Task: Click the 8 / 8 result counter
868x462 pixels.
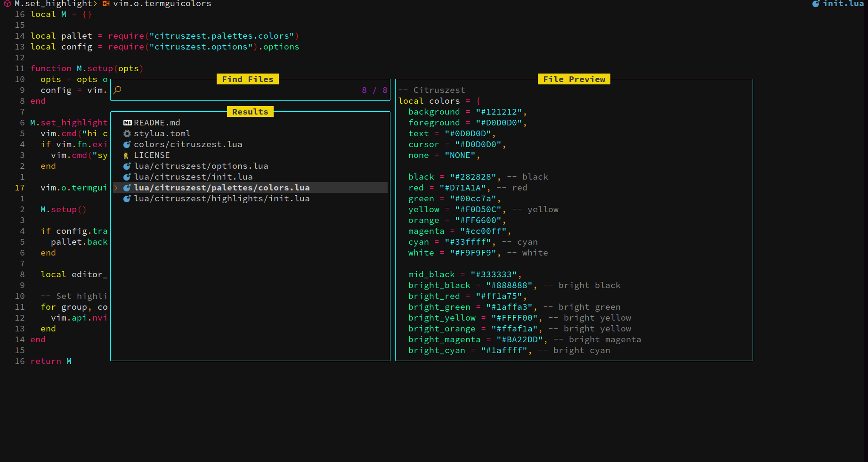Action: (x=374, y=90)
